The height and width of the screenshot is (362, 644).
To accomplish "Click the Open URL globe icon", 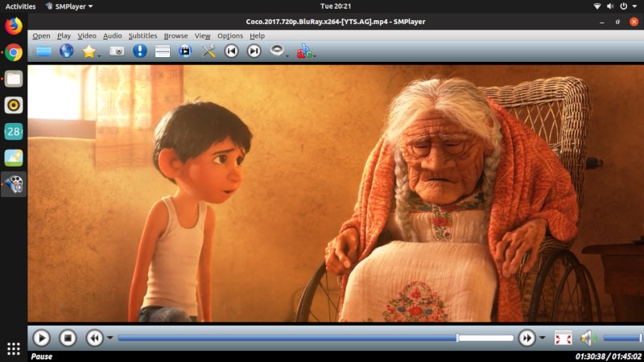I will [66, 51].
